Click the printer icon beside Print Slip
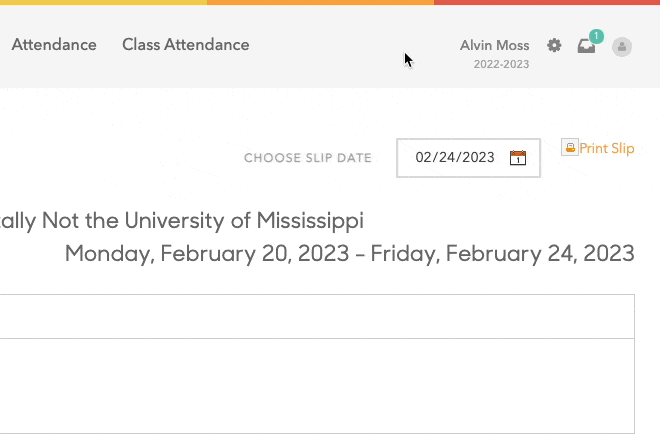 (570, 148)
